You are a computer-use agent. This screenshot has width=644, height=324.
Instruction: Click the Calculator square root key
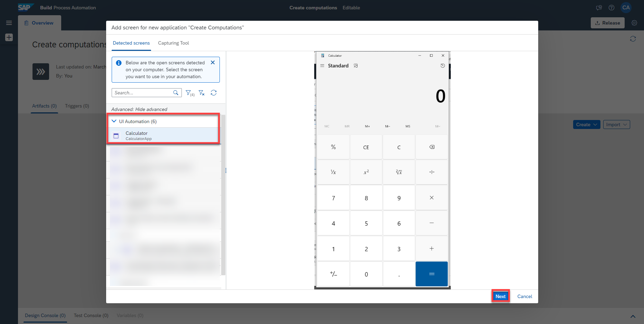[x=399, y=172]
